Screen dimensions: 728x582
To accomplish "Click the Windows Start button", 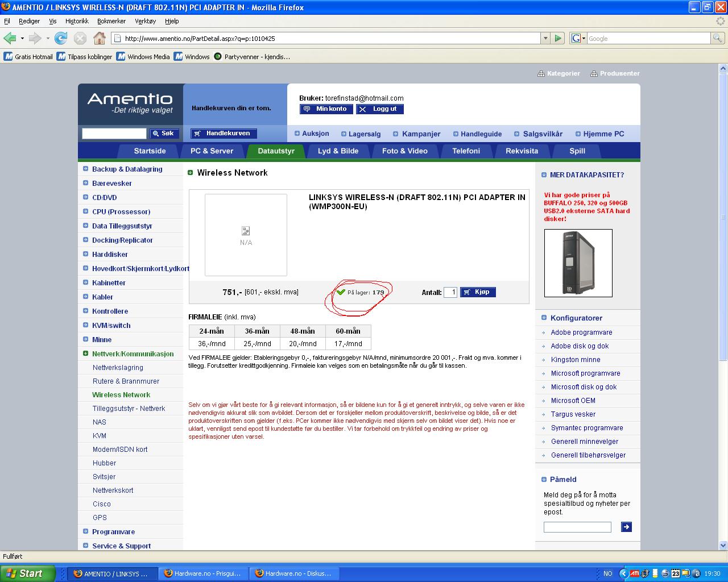I will [28, 573].
